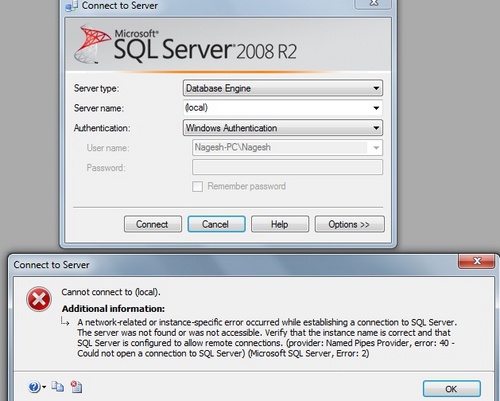Image resolution: width=500 pixels, height=401 pixels.
Task: Toggle the Remember password checkbox
Action: click(197, 186)
